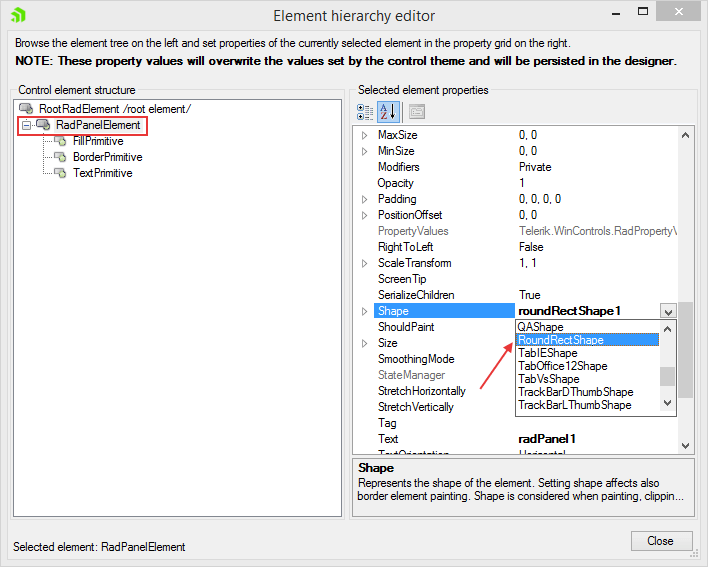The width and height of the screenshot is (708, 567).
Task: Click the RadPanelElement node icon
Action: point(43,125)
